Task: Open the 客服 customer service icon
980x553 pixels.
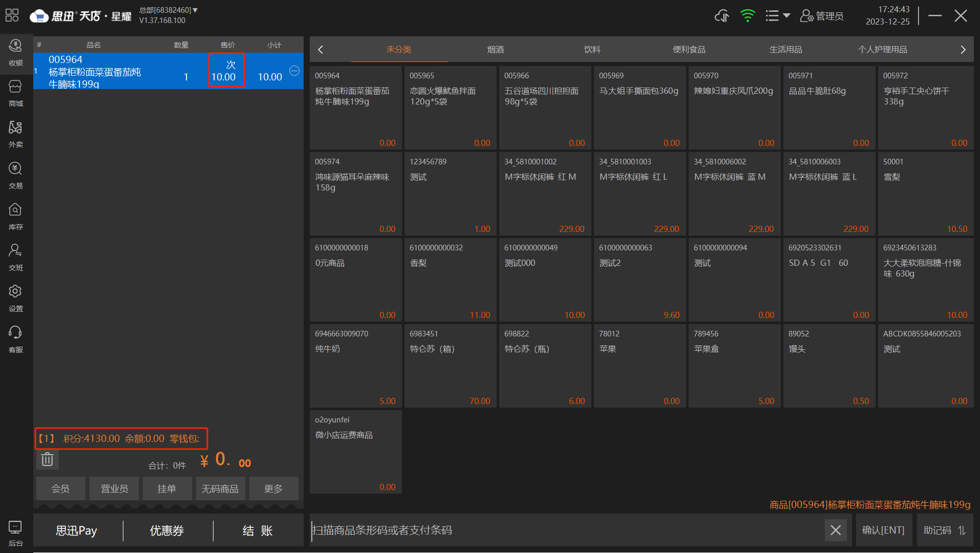Action: point(16,339)
